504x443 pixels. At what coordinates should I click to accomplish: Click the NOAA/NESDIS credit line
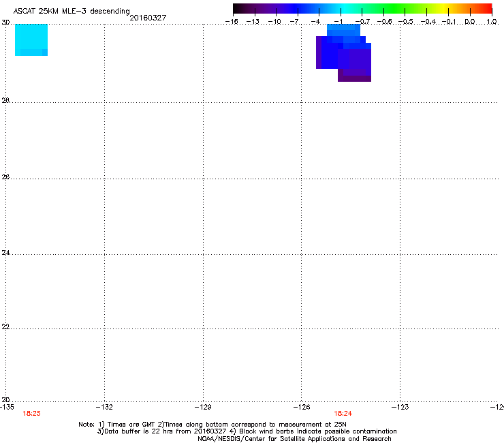(294, 439)
